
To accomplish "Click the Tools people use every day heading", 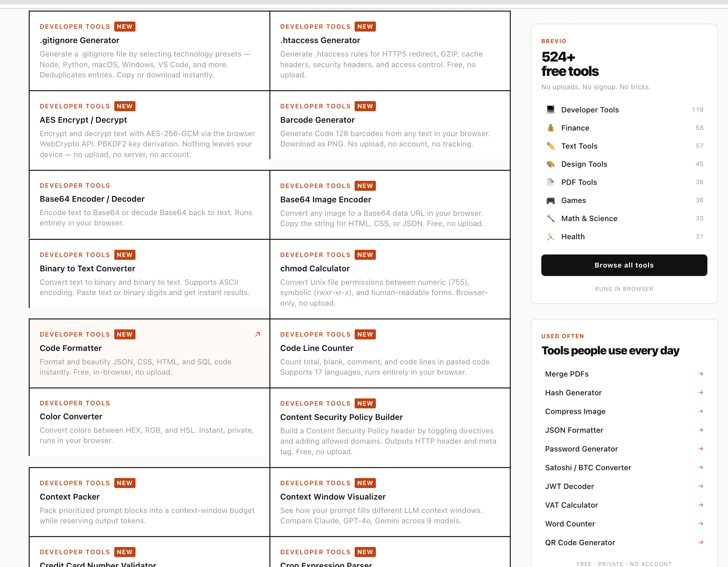I will [610, 351].
